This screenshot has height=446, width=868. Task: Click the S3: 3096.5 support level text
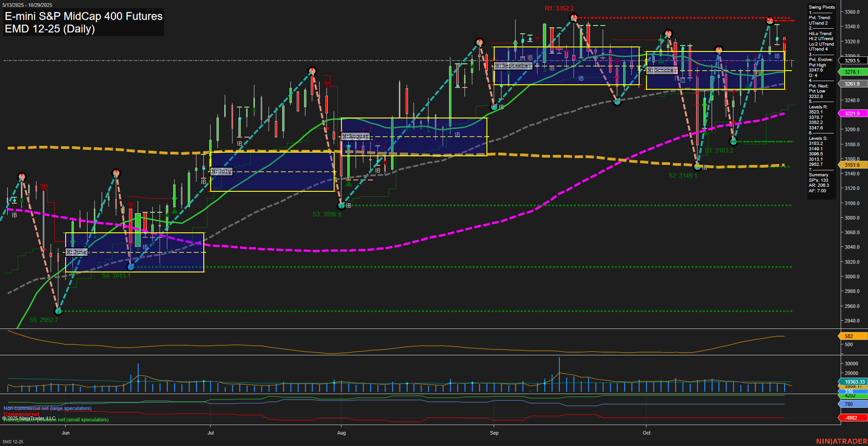(x=325, y=214)
